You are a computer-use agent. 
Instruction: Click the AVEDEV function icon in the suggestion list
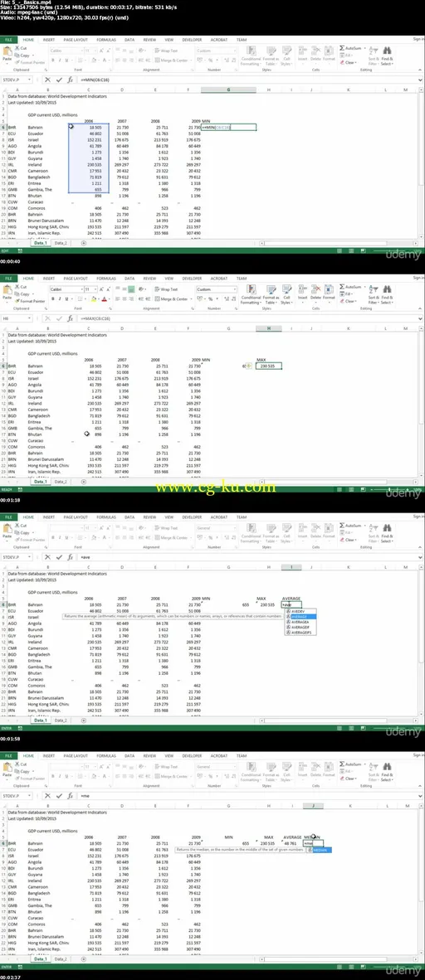click(x=289, y=611)
